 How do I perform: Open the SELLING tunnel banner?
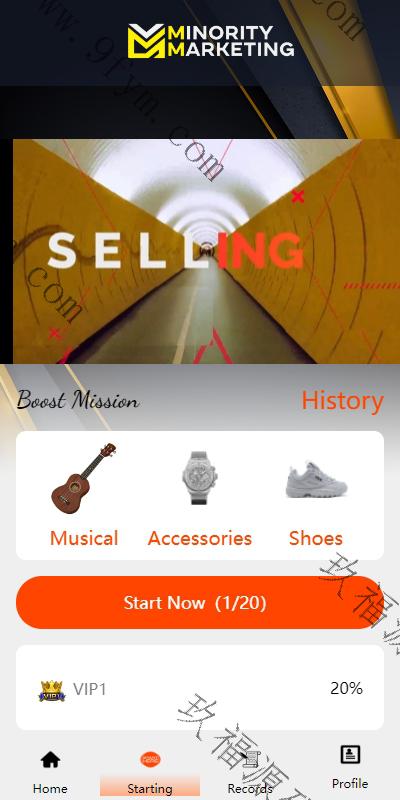point(206,251)
